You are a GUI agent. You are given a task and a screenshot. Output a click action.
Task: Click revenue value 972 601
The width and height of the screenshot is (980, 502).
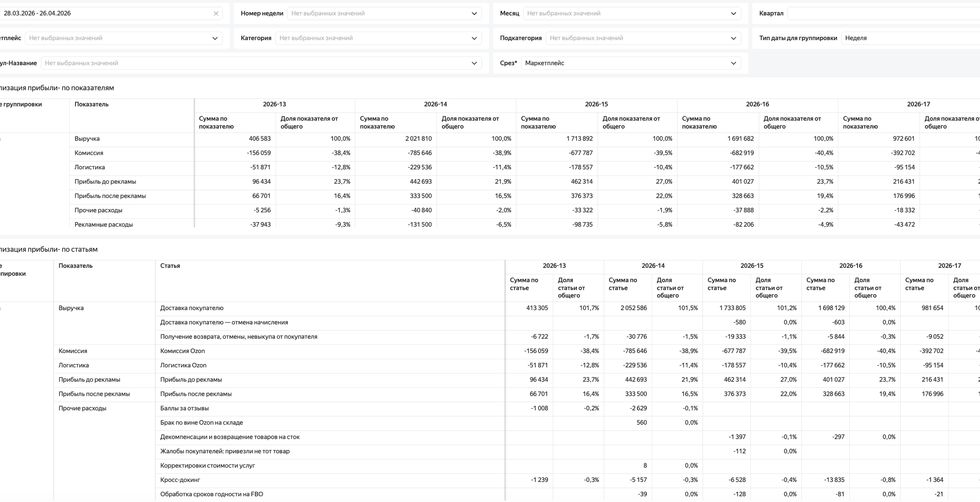click(x=904, y=139)
